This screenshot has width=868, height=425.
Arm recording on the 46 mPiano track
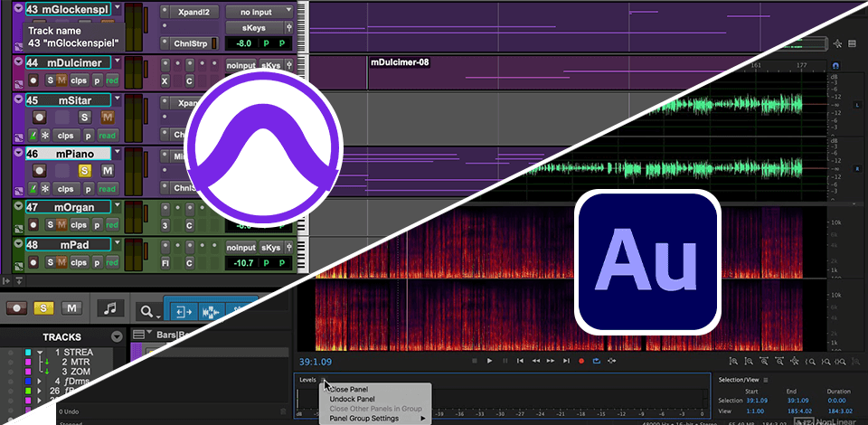click(x=39, y=170)
